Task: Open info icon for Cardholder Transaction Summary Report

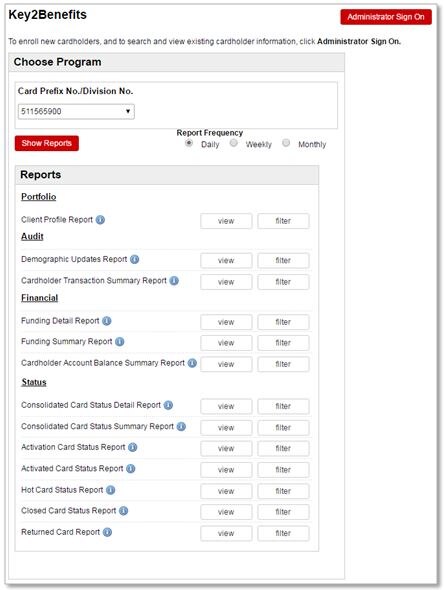Action: coord(174,281)
